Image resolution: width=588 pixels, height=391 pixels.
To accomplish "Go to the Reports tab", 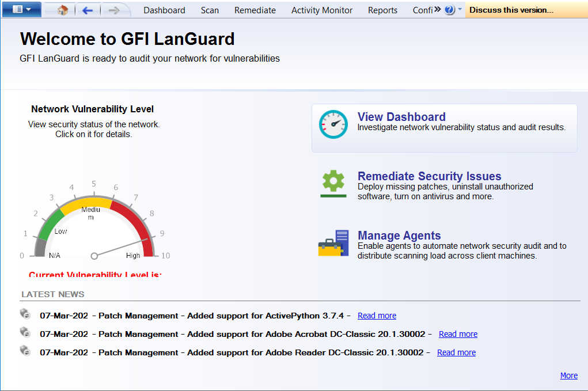I will (382, 10).
